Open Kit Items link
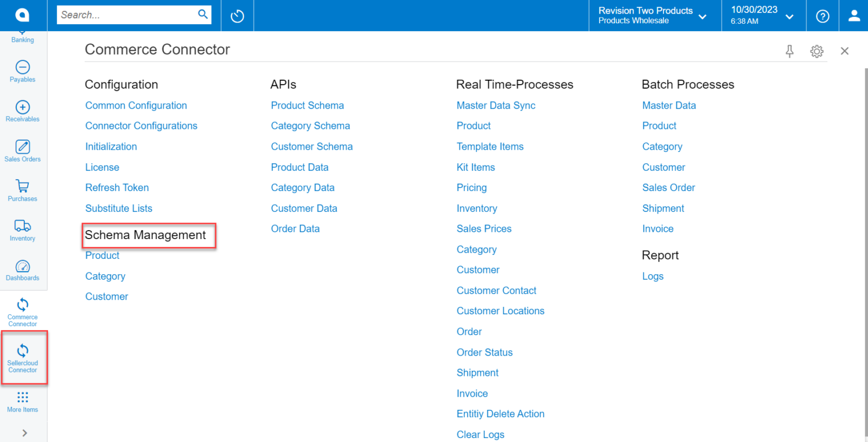Viewport: 868px width, 442px height. (476, 167)
